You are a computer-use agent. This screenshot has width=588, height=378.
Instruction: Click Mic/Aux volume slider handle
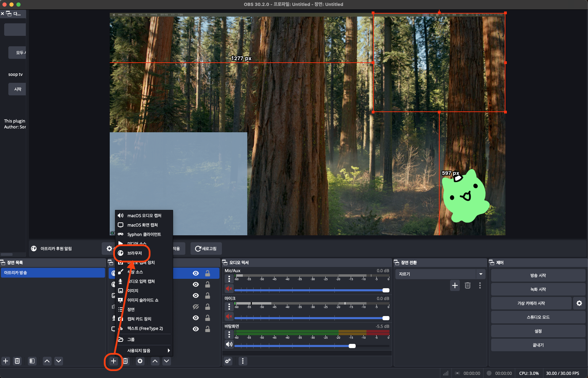(386, 290)
